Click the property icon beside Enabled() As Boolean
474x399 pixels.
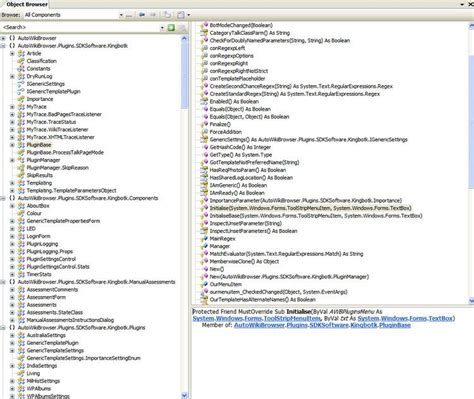pos(204,101)
